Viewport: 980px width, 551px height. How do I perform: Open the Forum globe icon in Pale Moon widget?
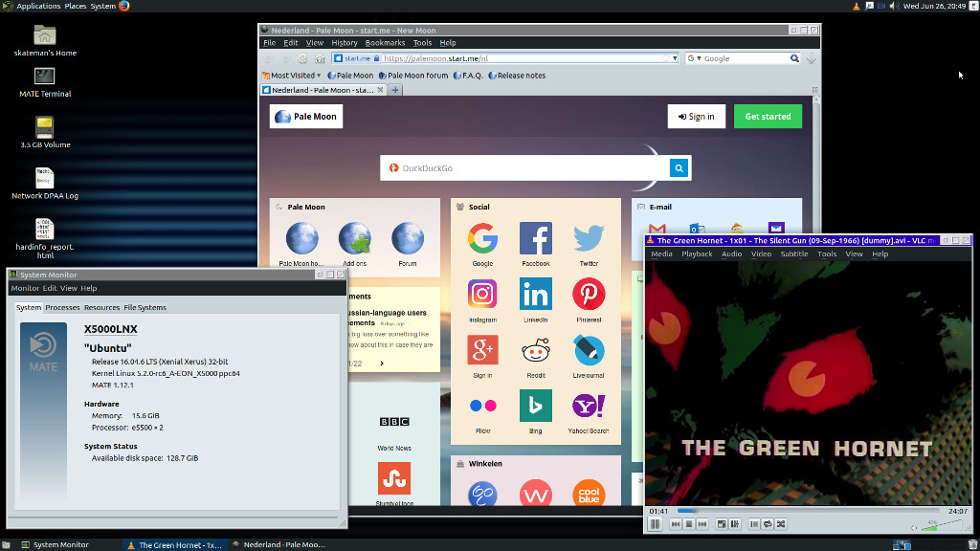tap(408, 238)
